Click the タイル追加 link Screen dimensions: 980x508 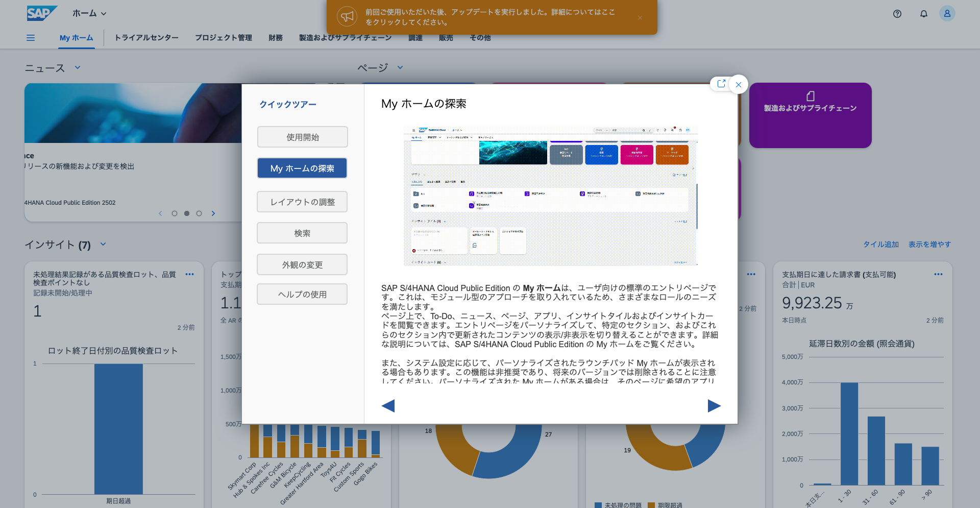coord(881,244)
